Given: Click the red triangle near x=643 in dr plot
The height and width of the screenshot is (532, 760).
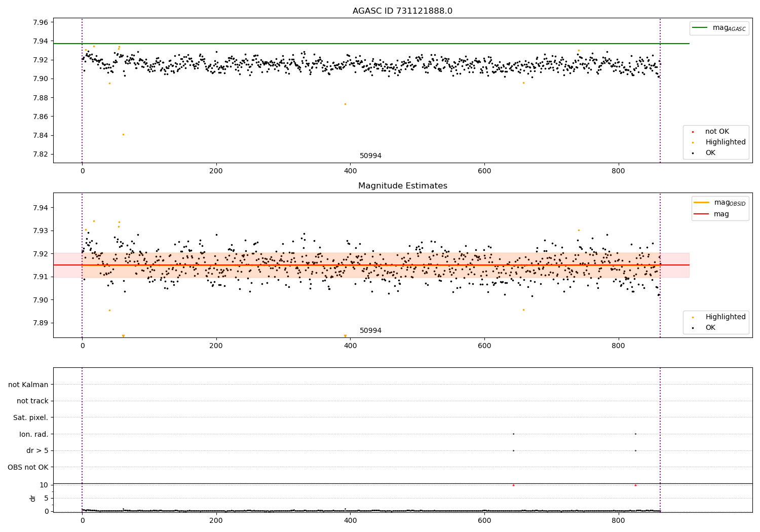Looking at the screenshot, I should point(513,485).
